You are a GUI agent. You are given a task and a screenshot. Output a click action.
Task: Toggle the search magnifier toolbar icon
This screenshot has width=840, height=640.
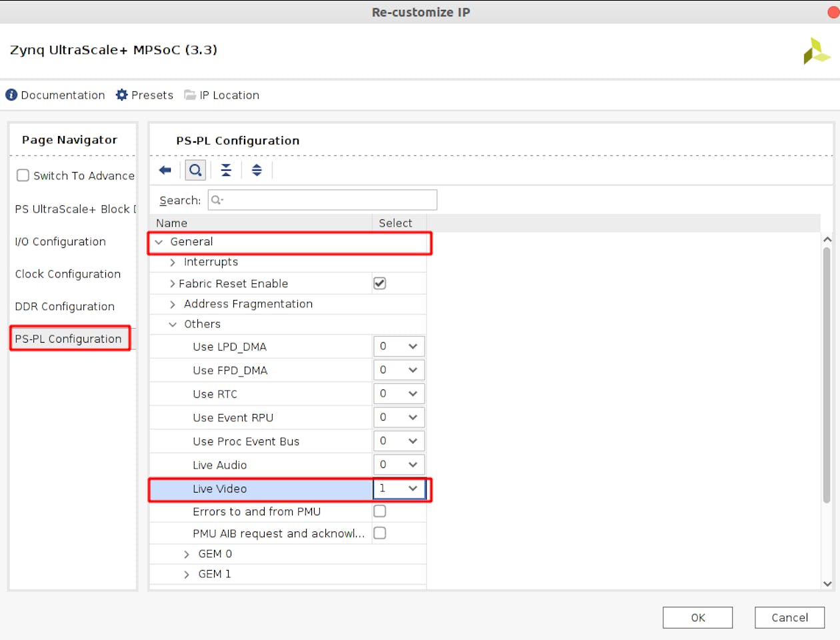click(x=195, y=170)
